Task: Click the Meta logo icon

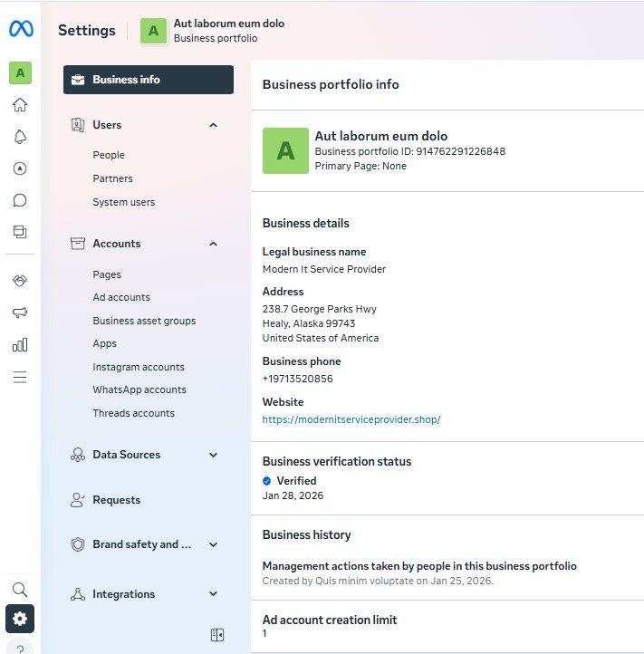Action: click(20, 29)
